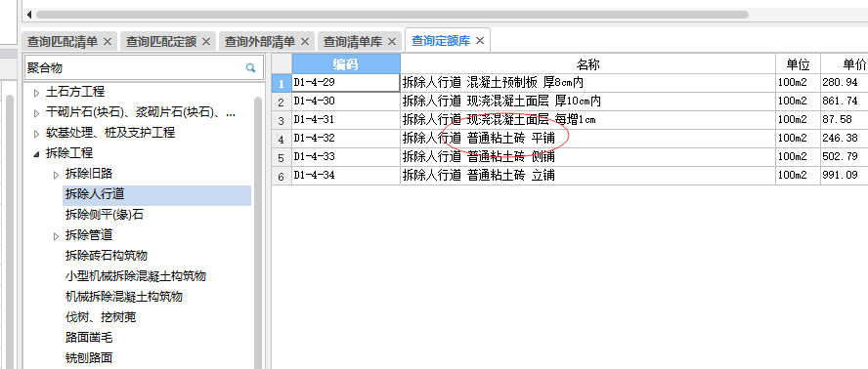Click code cell D1-4-34
This screenshot has width=868, height=369.
point(346,176)
